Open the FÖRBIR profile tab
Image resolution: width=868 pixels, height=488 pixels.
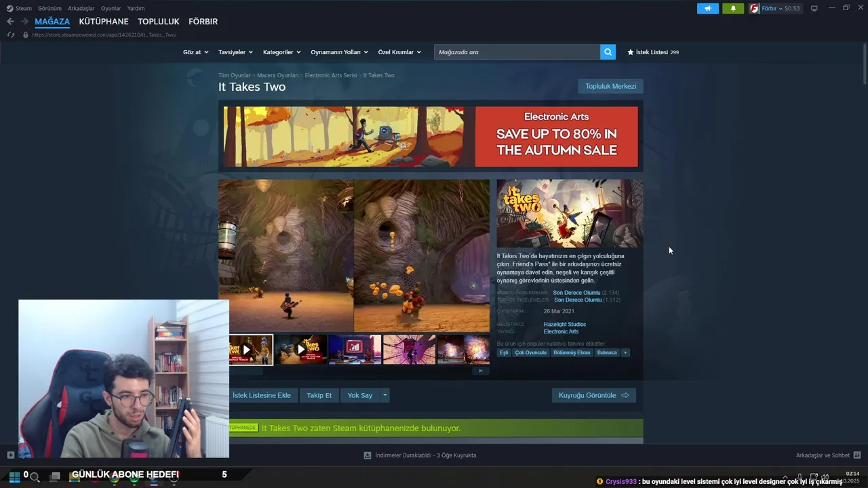coord(203,22)
